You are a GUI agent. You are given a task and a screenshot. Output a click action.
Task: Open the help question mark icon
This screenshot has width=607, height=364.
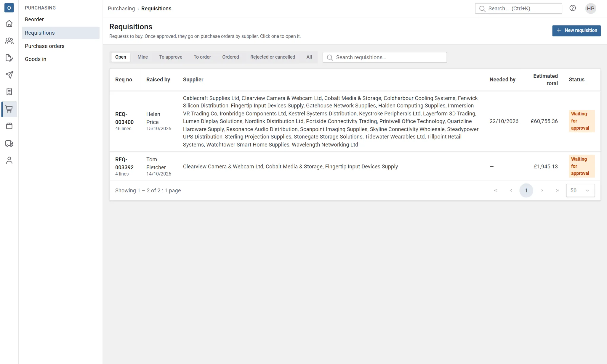(x=573, y=8)
